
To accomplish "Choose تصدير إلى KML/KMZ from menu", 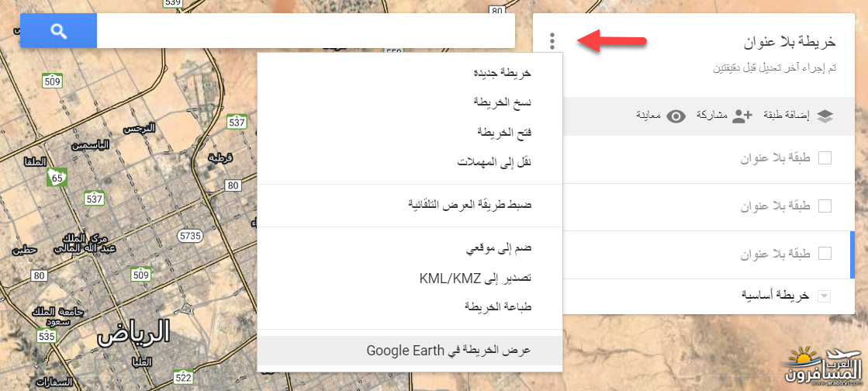I will tap(475, 277).
